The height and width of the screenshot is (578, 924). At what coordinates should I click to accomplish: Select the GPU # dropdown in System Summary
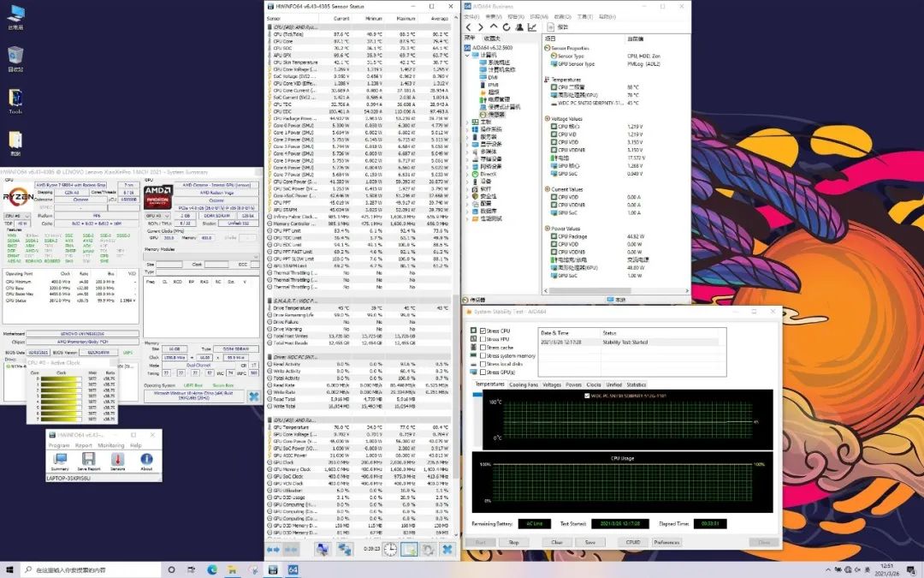[160, 217]
